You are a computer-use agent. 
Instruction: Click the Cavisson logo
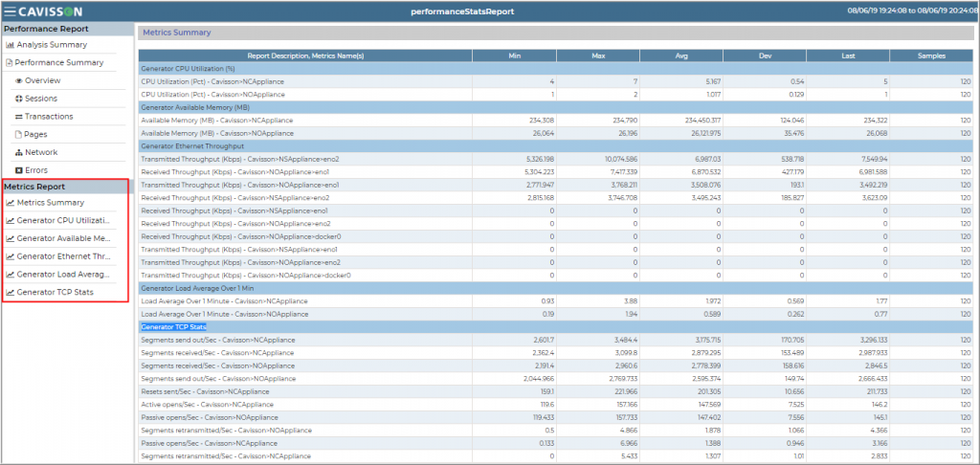click(50, 11)
